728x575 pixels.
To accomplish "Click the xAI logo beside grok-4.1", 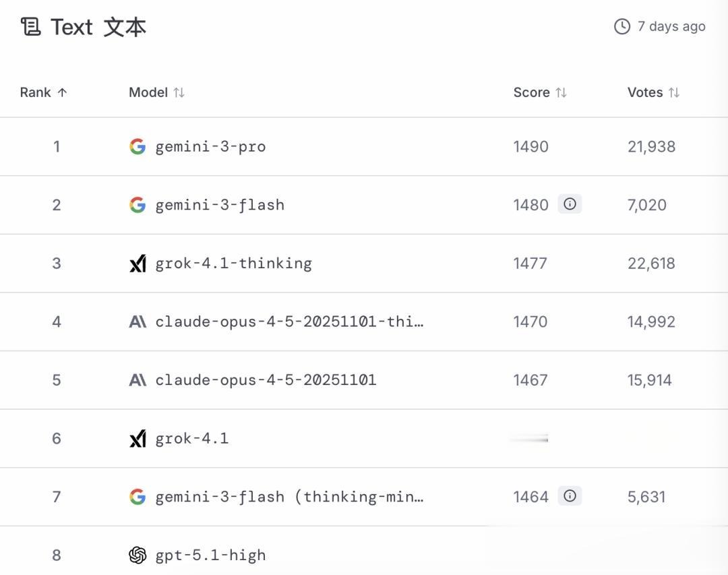I will (138, 439).
